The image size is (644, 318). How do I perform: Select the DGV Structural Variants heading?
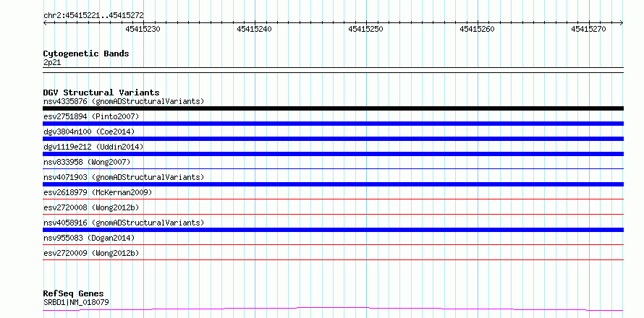(x=101, y=93)
